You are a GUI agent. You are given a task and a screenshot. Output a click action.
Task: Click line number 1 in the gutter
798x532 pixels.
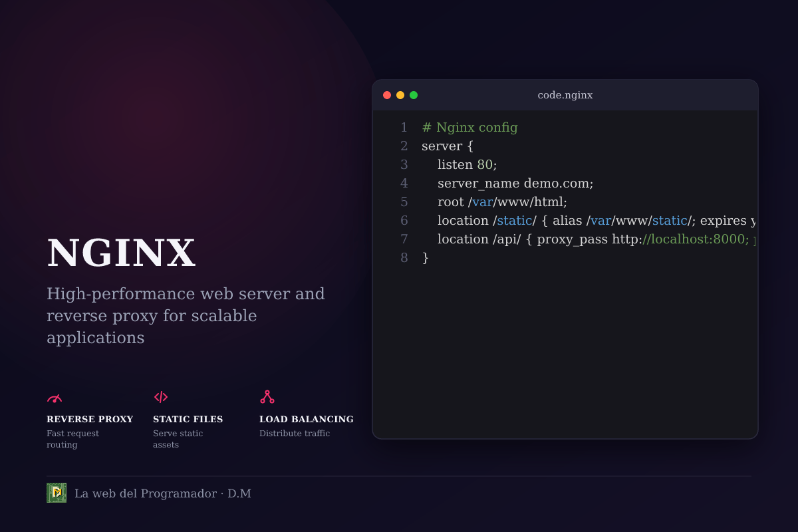404,128
